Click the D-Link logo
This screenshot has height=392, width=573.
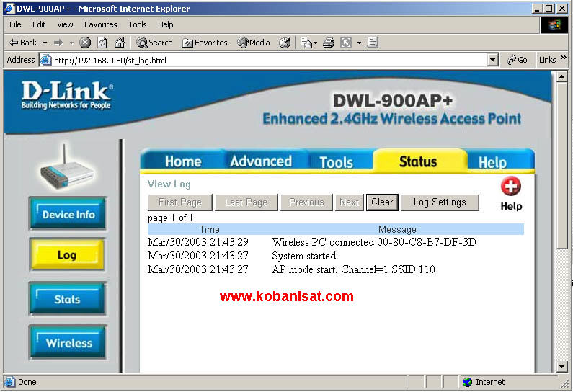click(67, 94)
